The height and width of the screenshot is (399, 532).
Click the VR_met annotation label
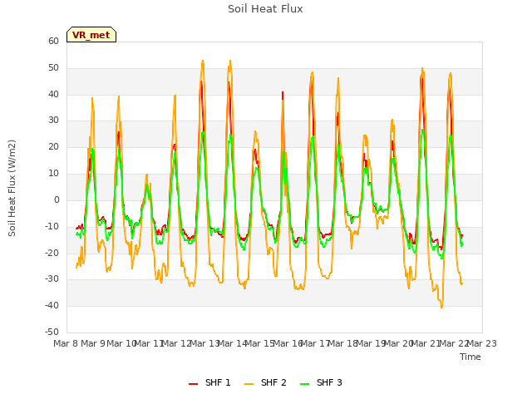pos(91,35)
